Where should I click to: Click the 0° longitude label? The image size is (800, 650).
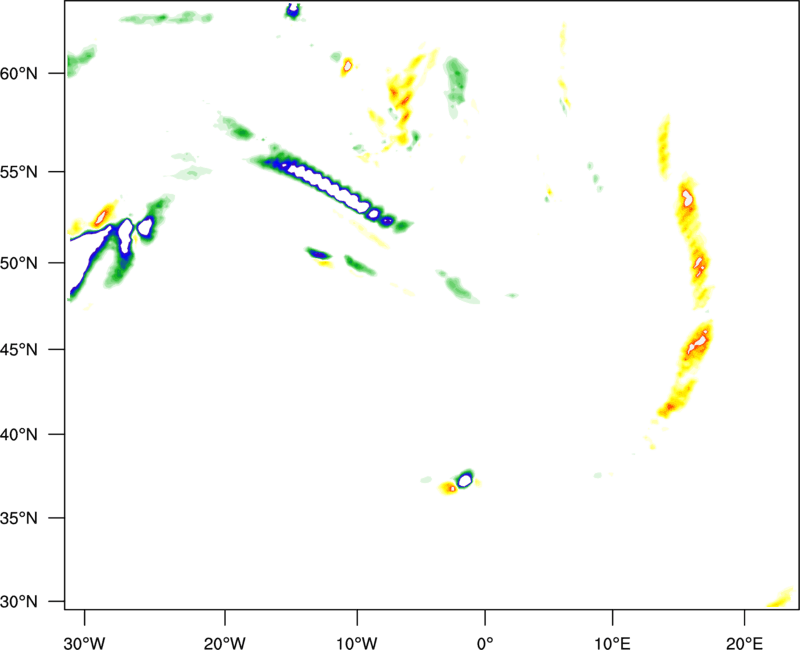coord(485,643)
